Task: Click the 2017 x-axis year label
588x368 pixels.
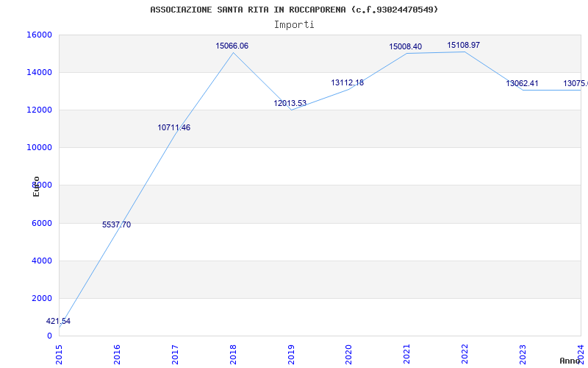Action: 175,354
